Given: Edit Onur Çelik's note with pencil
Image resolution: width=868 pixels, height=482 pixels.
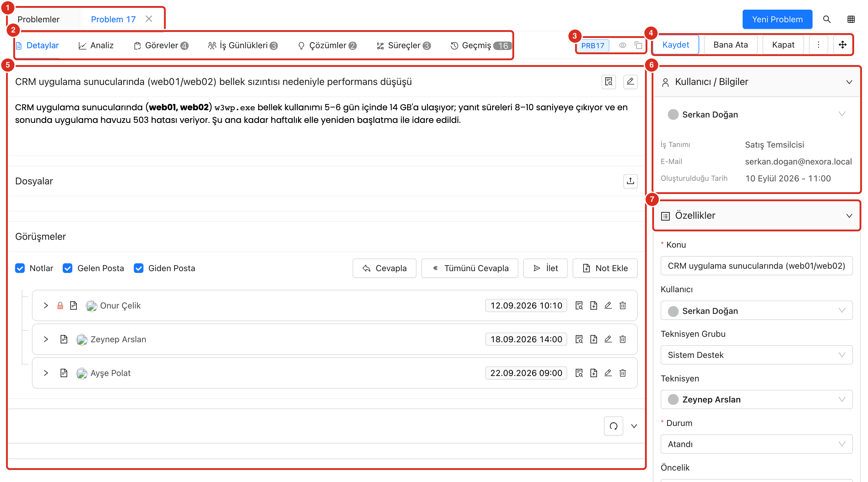Looking at the screenshot, I should point(608,305).
